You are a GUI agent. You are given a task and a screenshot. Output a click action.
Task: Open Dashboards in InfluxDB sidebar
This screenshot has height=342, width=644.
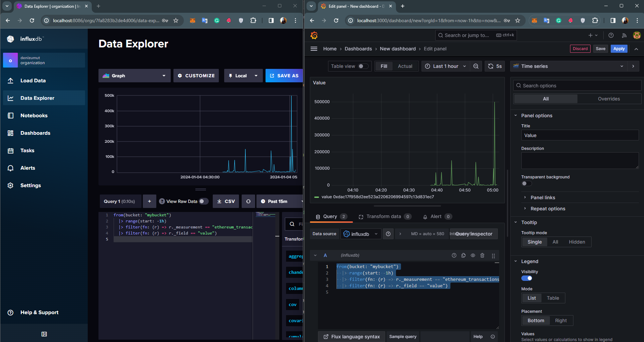click(x=44, y=133)
